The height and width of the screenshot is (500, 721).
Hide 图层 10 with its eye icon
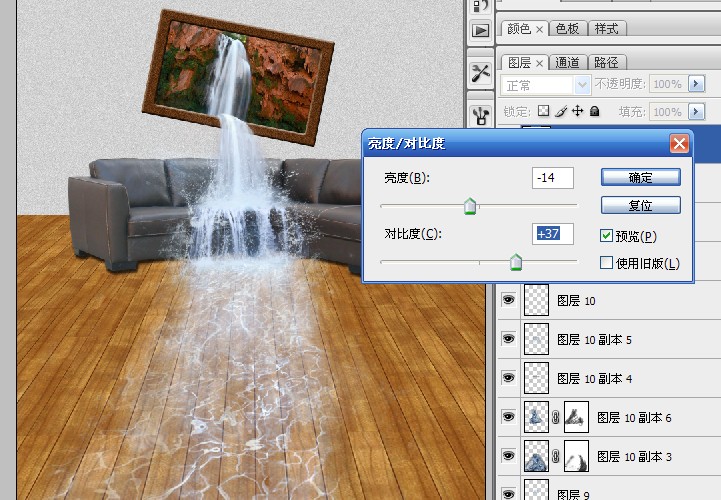pyautogui.click(x=508, y=300)
